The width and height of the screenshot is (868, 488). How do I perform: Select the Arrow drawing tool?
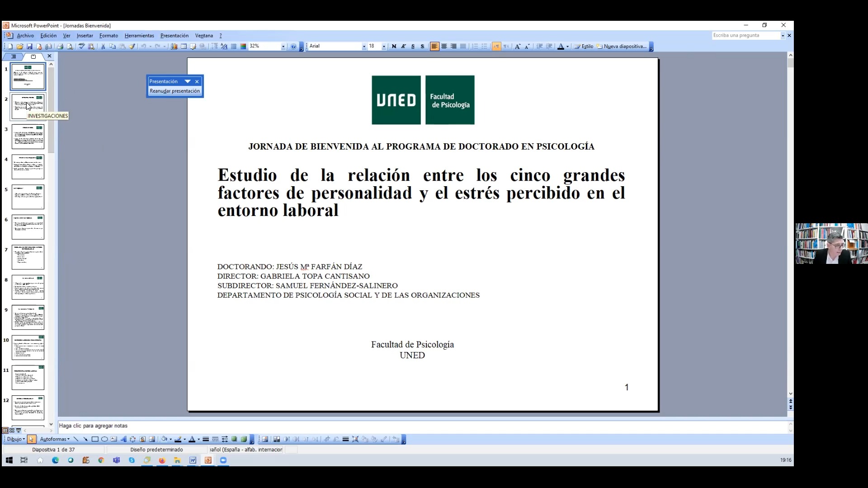85,439
